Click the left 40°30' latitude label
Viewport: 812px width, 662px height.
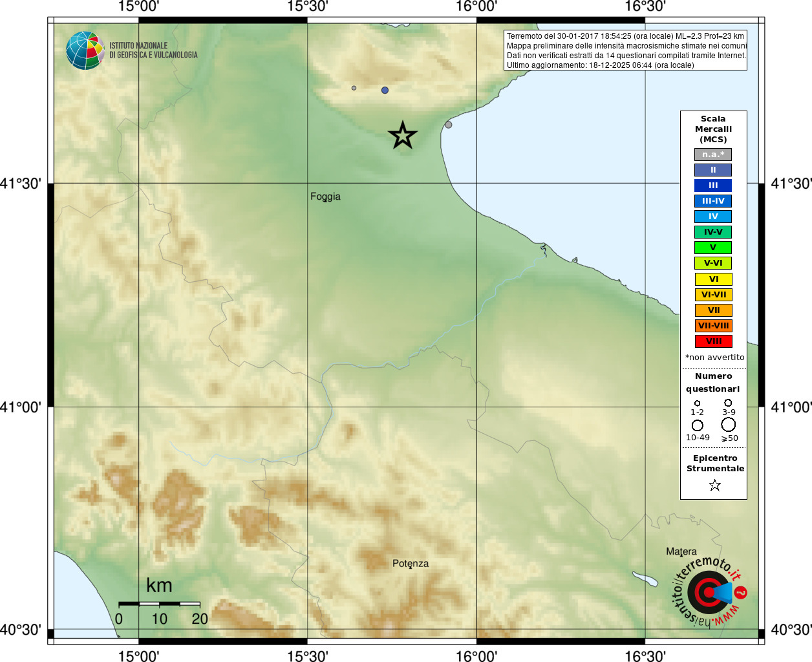[21, 630]
